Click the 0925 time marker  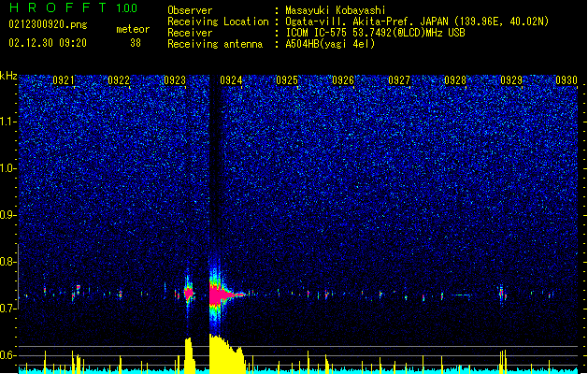(x=287, y=80)
